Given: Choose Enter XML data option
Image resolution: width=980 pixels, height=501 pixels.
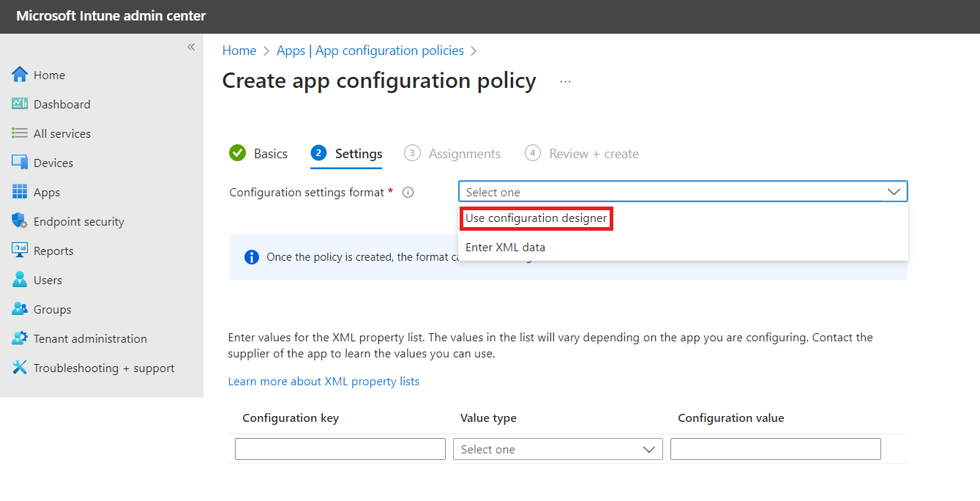Looking at the screenshot, I should tap(505, 248).
